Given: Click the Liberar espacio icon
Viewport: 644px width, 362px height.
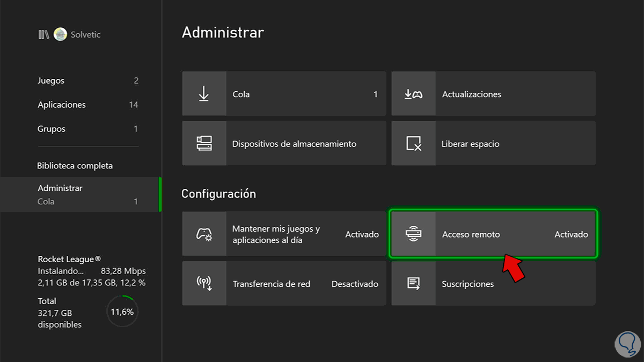Looking at the screenshot, I should (x=413, y=144).
